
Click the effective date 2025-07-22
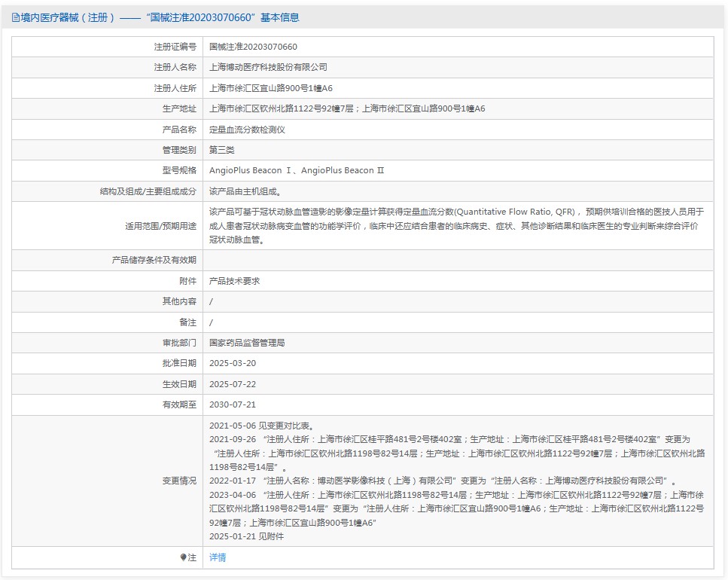pos(233,384)
